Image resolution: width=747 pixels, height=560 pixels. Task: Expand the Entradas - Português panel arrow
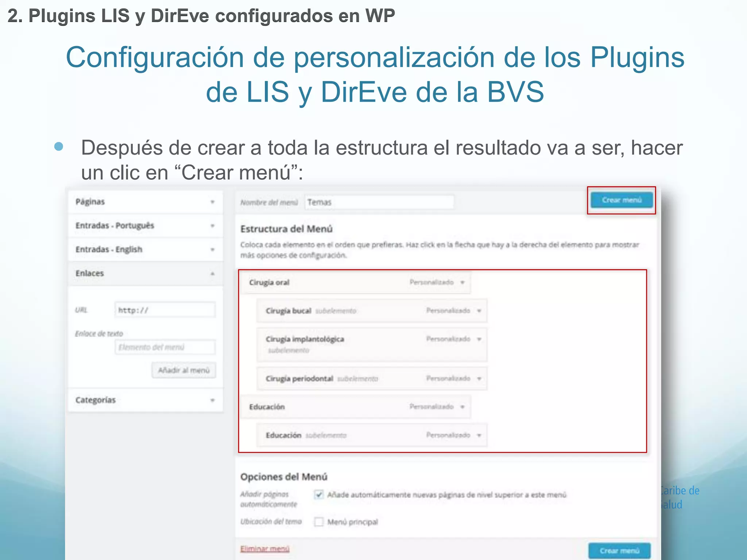[x=213, y=226]
